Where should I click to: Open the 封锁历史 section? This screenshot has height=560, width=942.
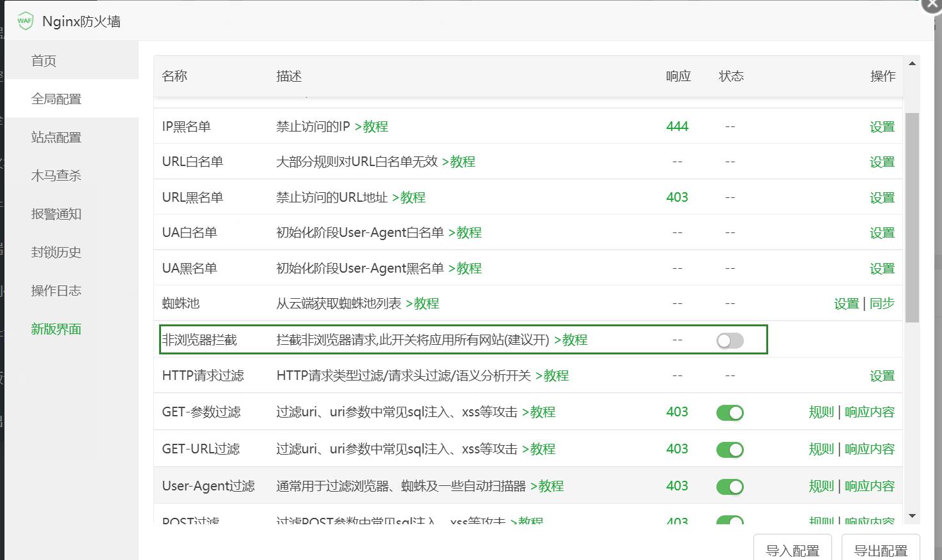[x=55, y=252]
